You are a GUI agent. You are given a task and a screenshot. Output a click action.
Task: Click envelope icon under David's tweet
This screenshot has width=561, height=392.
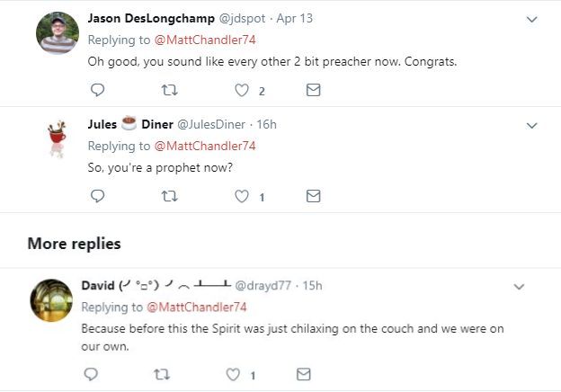[304, 374]
